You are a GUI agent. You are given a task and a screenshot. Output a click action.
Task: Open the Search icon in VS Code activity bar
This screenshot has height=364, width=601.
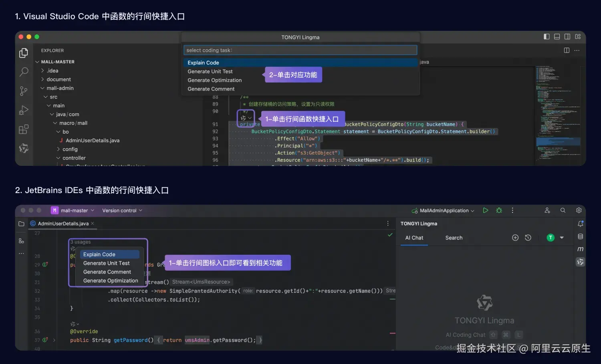click(x=24, y=72)
